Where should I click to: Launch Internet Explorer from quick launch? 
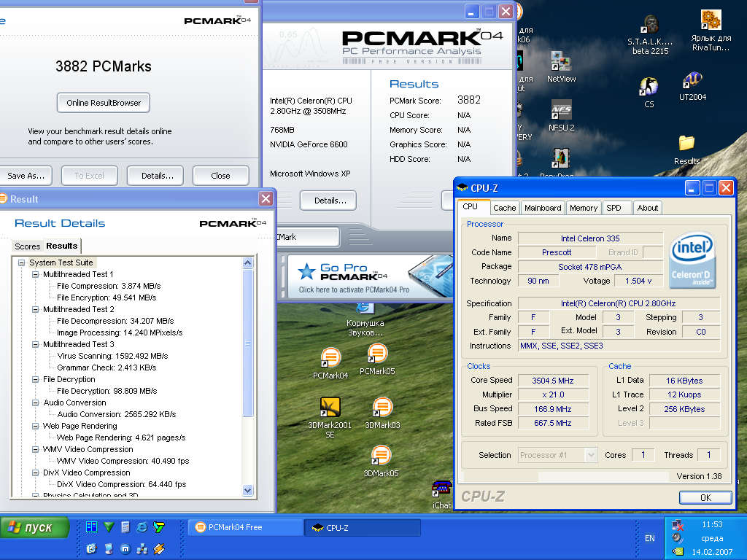coord(142,527)
